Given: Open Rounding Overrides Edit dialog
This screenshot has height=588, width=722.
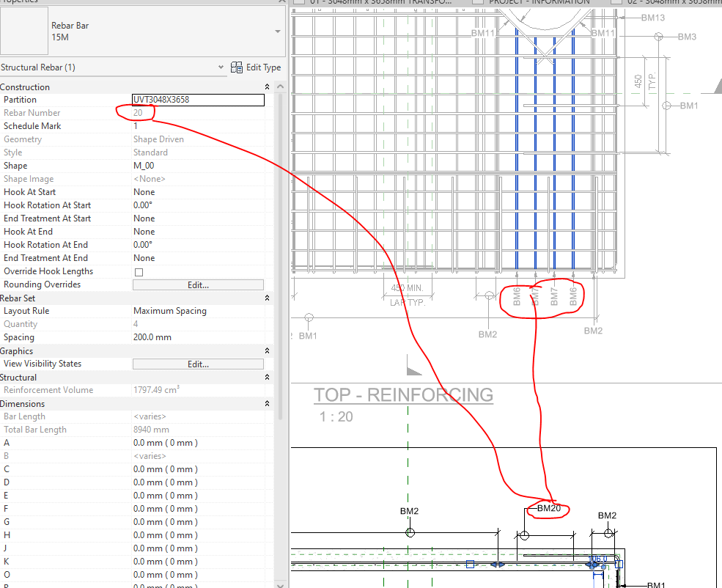Looking at the screenshot, I should click(x=198, y=285).
